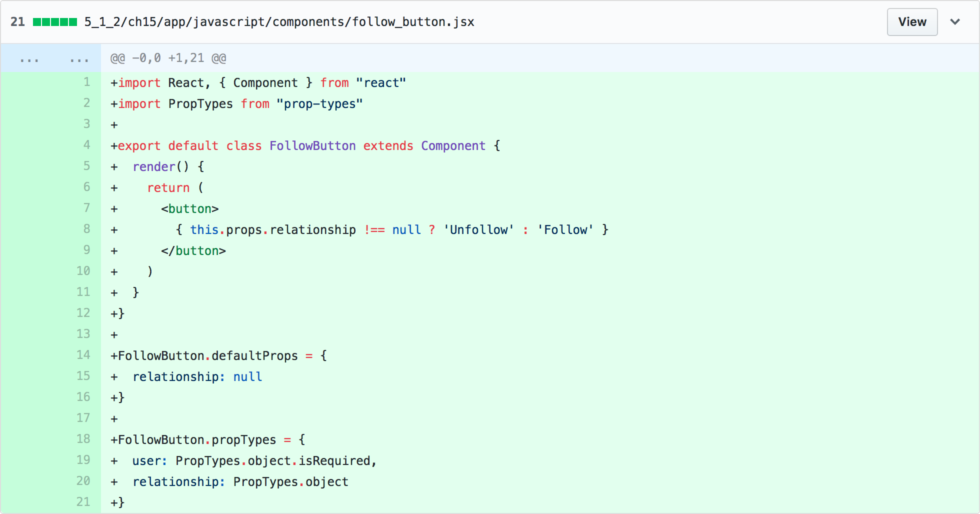Select line number 4 in gutter
Image resolution: width=980 pixels, height=514 pixels.
(x=87, y=145)
